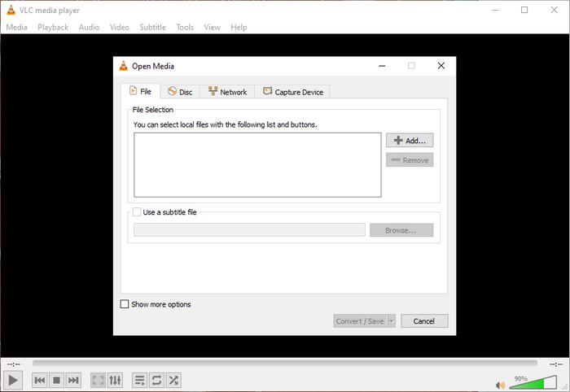
Task: Minimize the VLC media player window
Action: (x=495, y=10)
